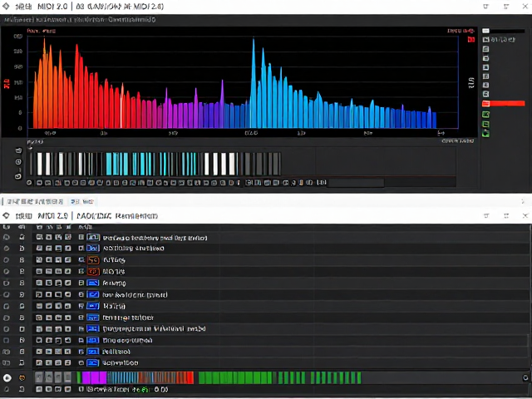The width and height of the screenshot is (532, 399).
Task: Tick the small checkbox before the second track's thumbnail
Action: [x=81, y=249]
